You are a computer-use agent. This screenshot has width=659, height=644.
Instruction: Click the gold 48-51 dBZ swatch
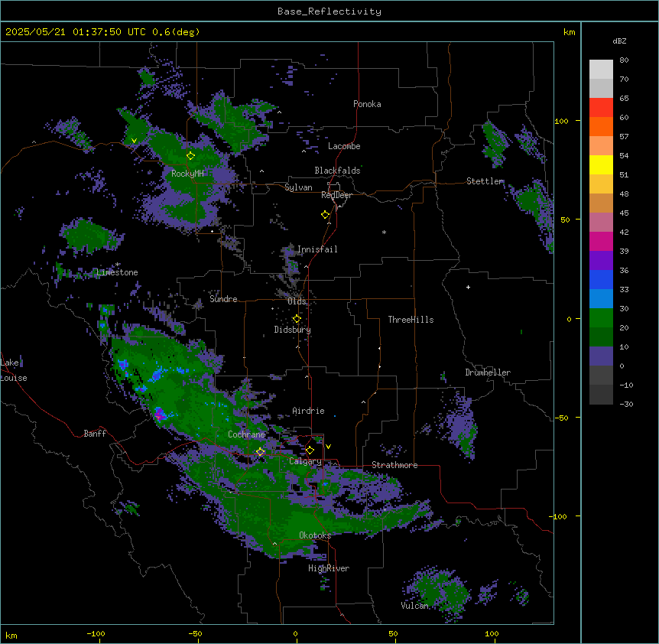coord(601,184)
